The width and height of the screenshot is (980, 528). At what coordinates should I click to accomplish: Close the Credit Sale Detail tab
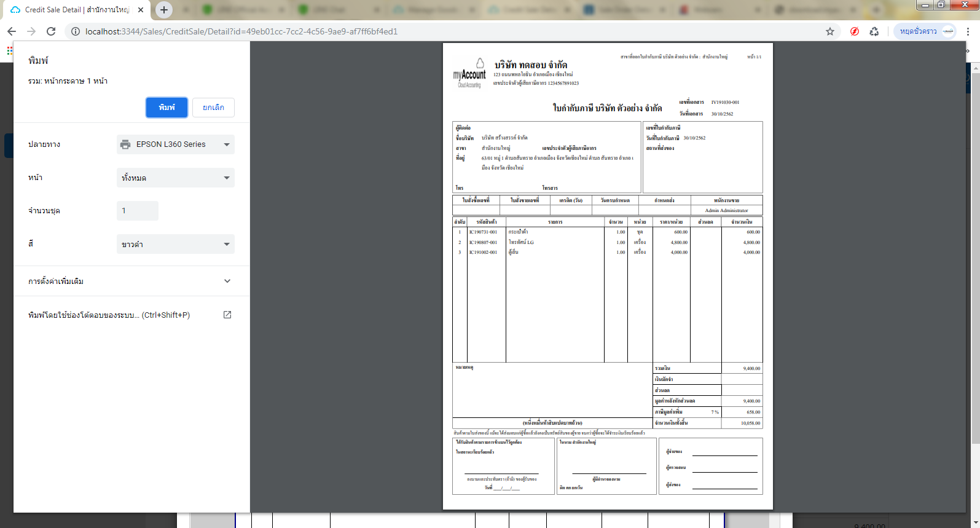point(141,10)
